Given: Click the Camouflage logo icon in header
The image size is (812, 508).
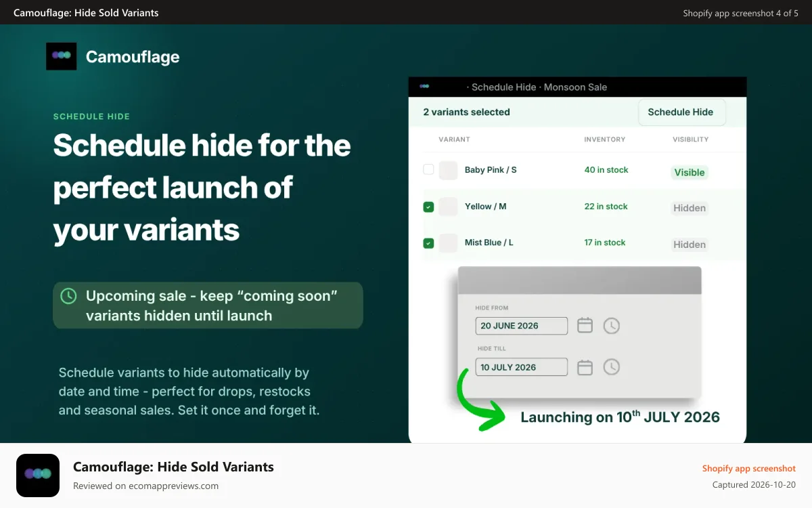Looking at the screenshot, I should (61, 56).
